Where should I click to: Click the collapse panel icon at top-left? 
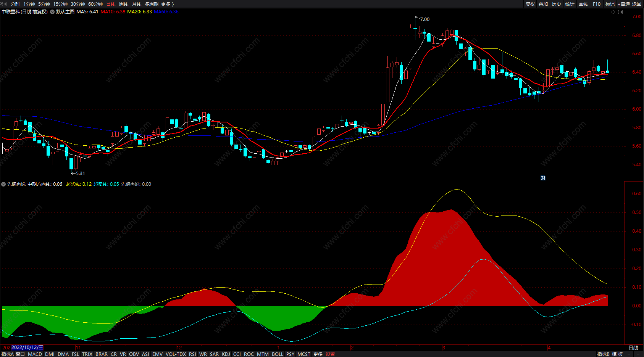click(x=4, y=4)
